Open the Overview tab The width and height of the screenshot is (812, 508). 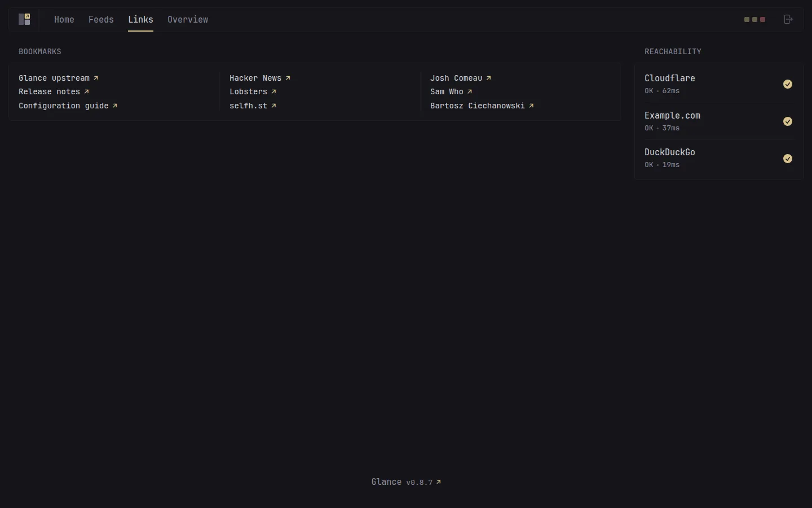tap(188, 19)
